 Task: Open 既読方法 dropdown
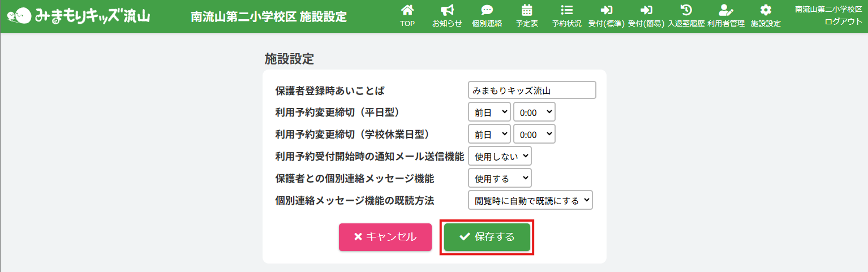[x=530, y=200]
